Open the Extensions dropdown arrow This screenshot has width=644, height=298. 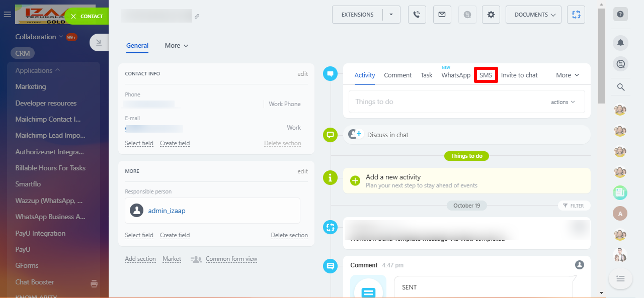391,15
